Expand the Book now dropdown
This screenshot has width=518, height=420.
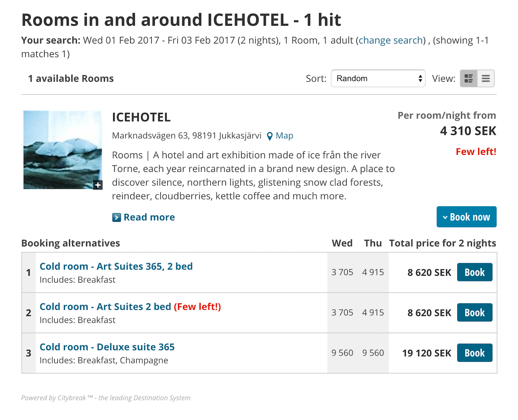[x=466, y=217]
